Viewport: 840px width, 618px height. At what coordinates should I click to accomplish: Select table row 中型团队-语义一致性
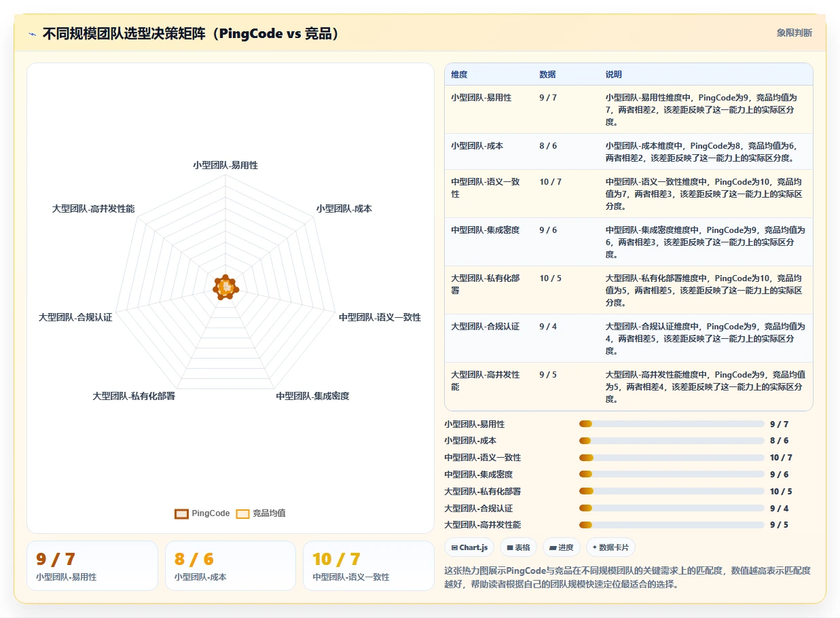coord(628,194)
